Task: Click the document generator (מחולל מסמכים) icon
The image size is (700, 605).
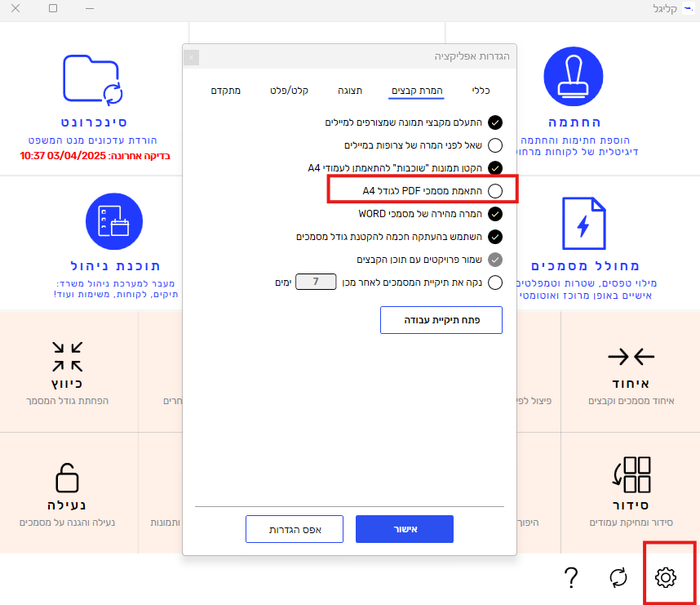Action: point(585,223)
